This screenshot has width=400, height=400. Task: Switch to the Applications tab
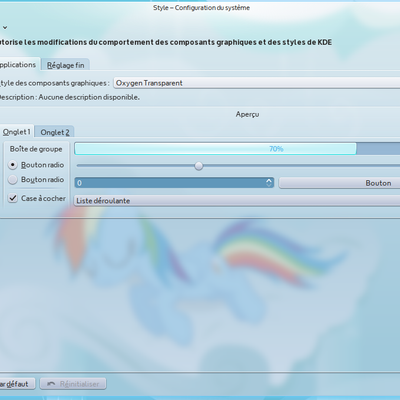[19, 65]
